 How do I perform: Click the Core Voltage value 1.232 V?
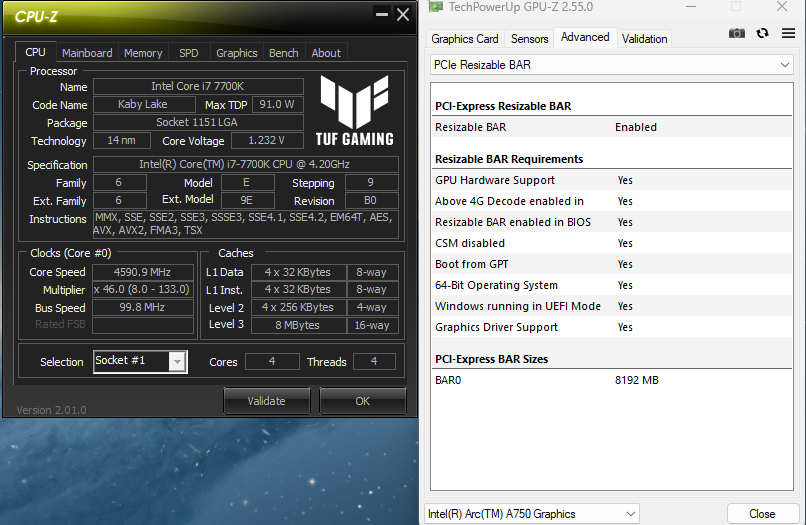click(266, 140)
